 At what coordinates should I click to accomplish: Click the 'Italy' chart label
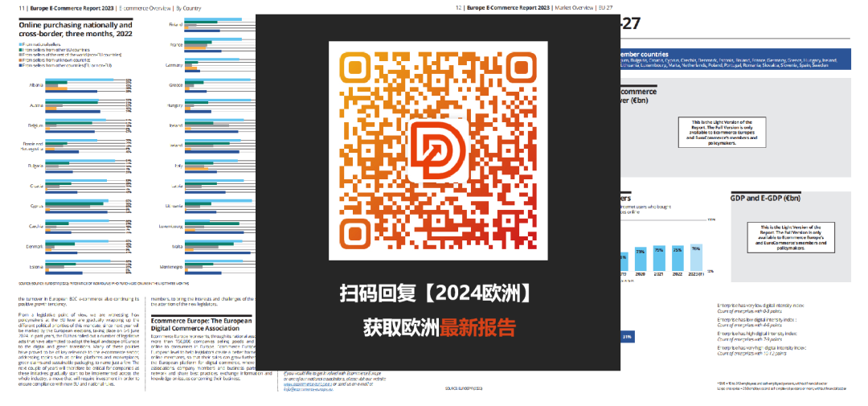178,166
